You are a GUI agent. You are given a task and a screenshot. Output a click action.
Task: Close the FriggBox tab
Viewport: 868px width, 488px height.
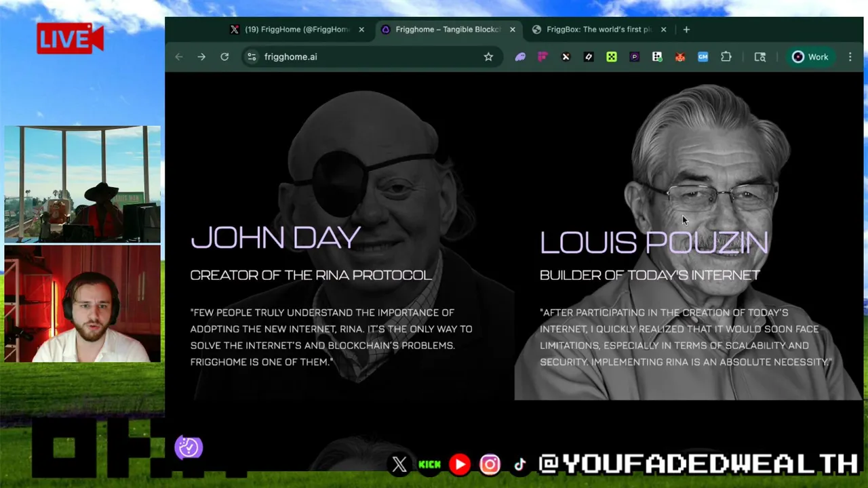click(663, 29)
